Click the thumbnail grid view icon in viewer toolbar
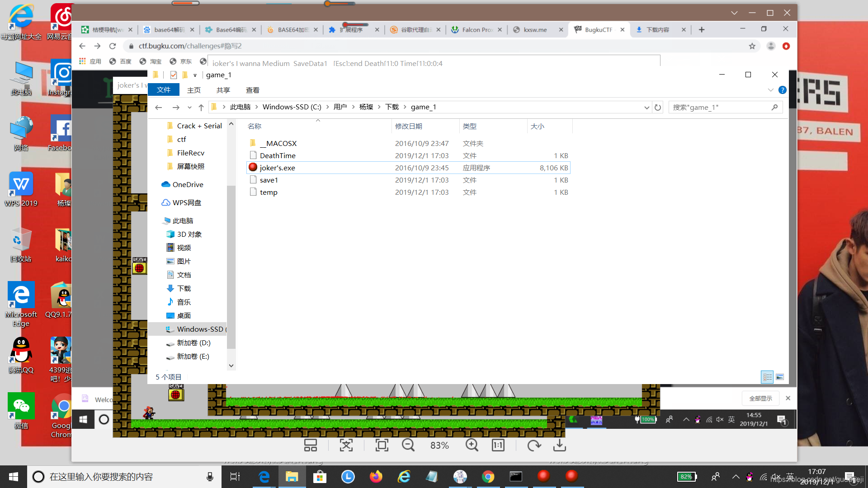Image resolution: width=868 pixels, height=488 pixels. [310, 446]
